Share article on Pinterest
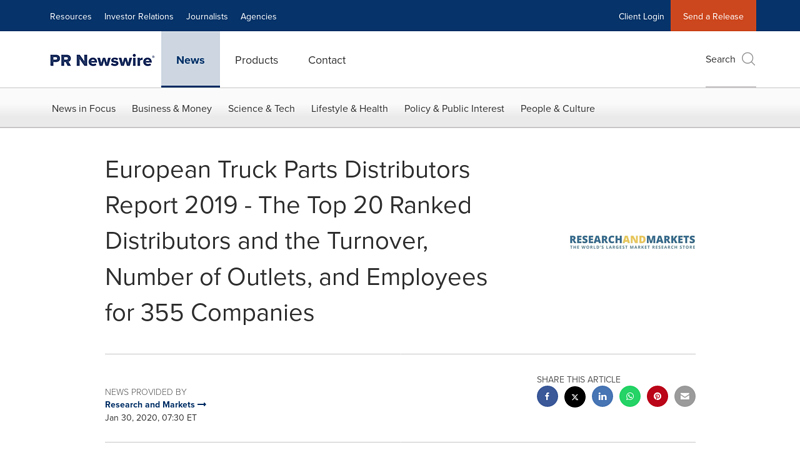 (x=657, y=396)
